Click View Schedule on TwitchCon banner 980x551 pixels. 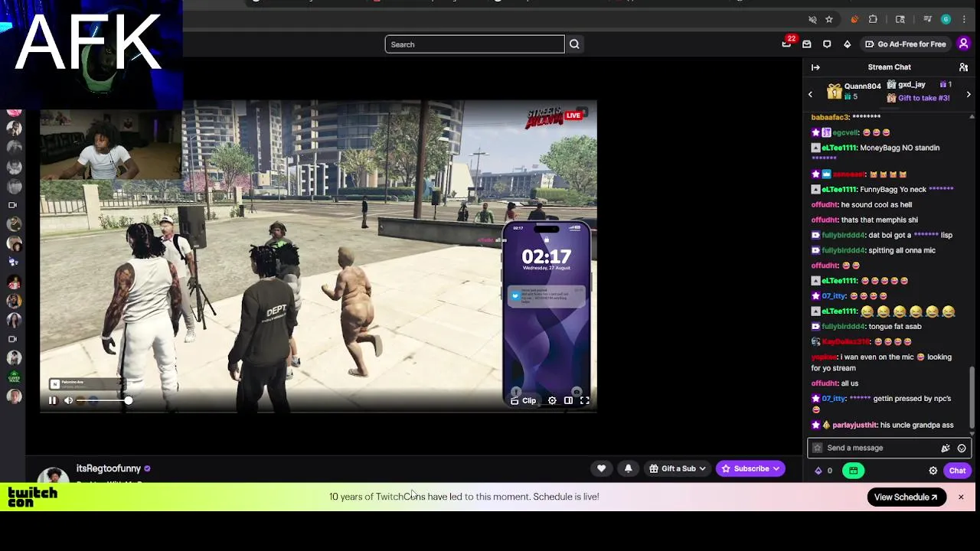[x=906, y=497]
